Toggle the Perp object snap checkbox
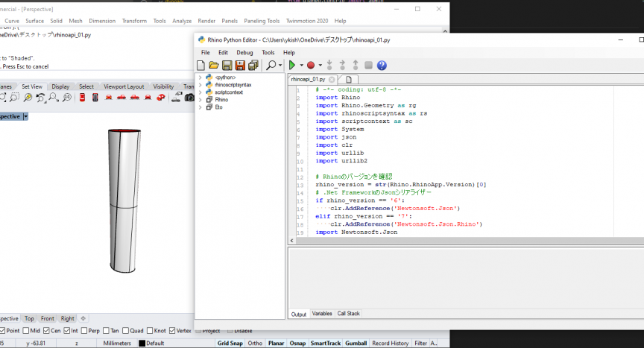Screen dimensions: 644x348 tap(85, 330)
